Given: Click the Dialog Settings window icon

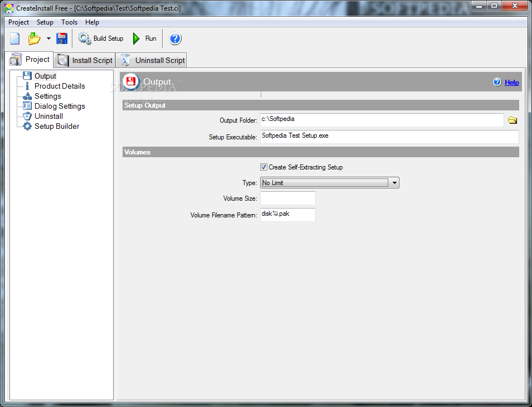Looking at the screenshot, I should tap(27, 106).
